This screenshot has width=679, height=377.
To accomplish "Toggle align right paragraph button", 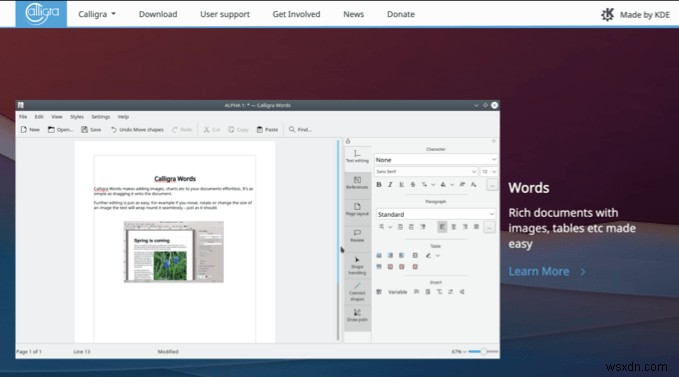I will pyautogui.click(x=465, y=226).
